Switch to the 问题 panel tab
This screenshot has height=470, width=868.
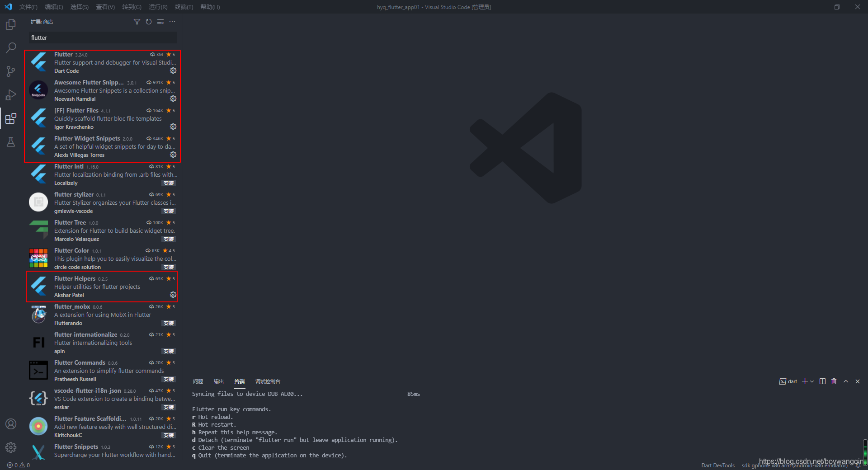pos(198,381)
